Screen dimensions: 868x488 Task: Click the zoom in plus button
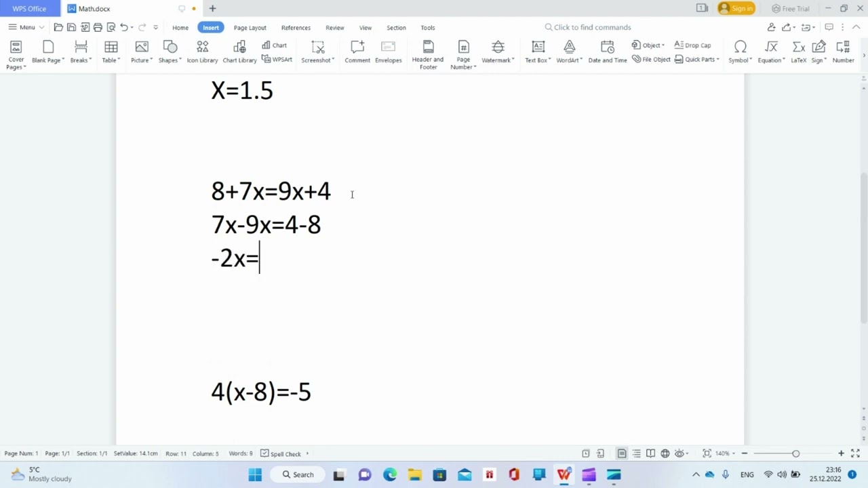[x=841, y=453]
